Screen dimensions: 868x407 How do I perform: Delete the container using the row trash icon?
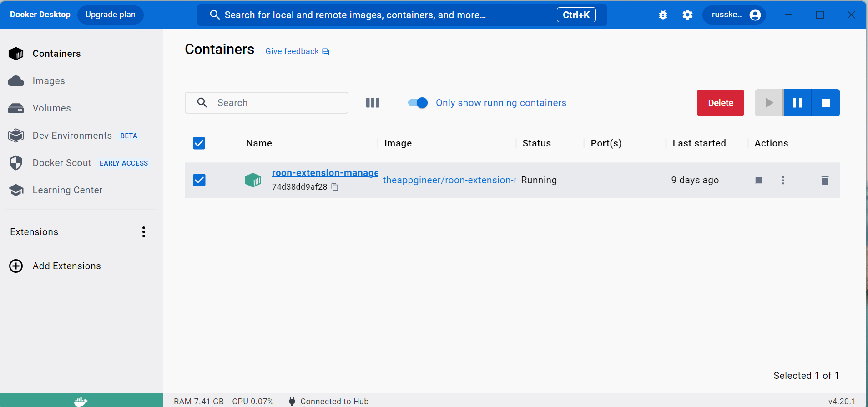825,181
